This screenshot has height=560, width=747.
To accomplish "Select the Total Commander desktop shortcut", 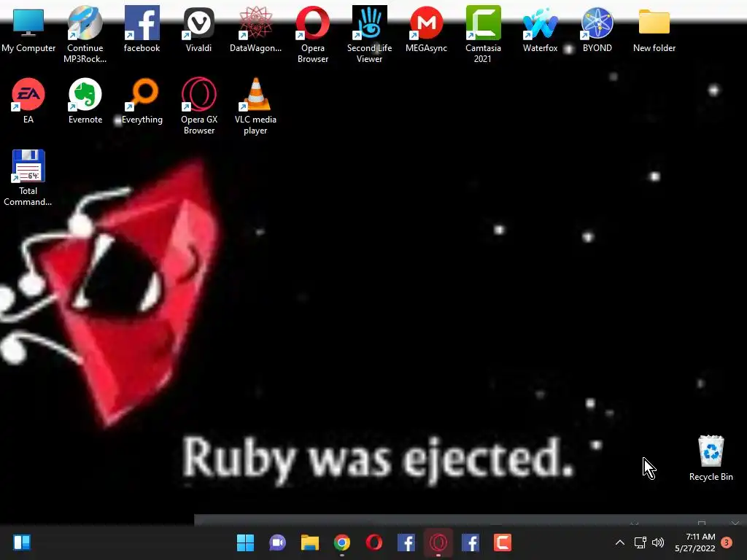I will (28, 178).
